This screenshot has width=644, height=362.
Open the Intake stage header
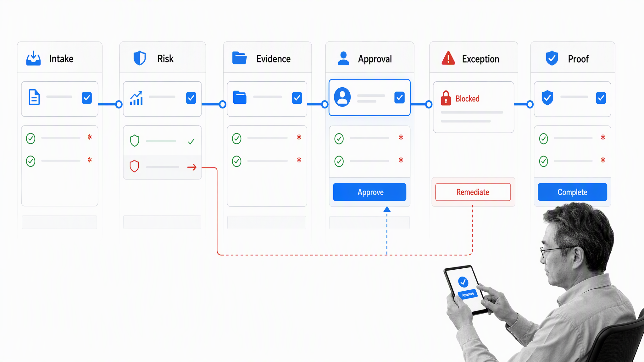(60, 58)
